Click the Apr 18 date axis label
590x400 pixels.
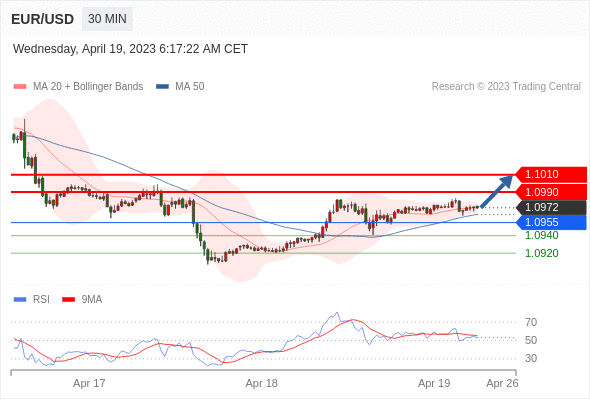click(262, 383)
